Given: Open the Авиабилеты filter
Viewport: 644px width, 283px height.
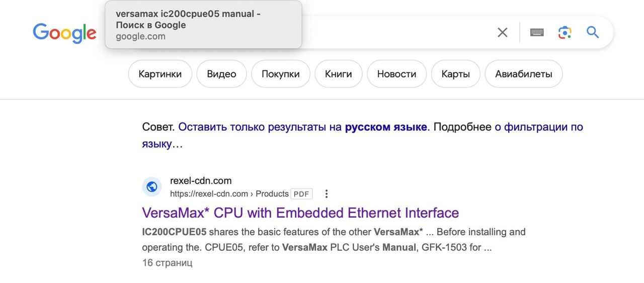Looking at the screenshot, I should point(524,74).
